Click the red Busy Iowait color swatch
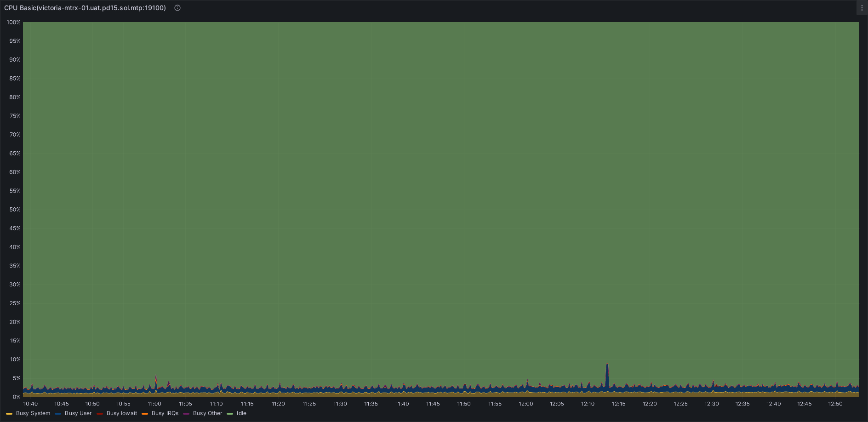The width and height of the screenshot is (868, 422). point(100,414)
